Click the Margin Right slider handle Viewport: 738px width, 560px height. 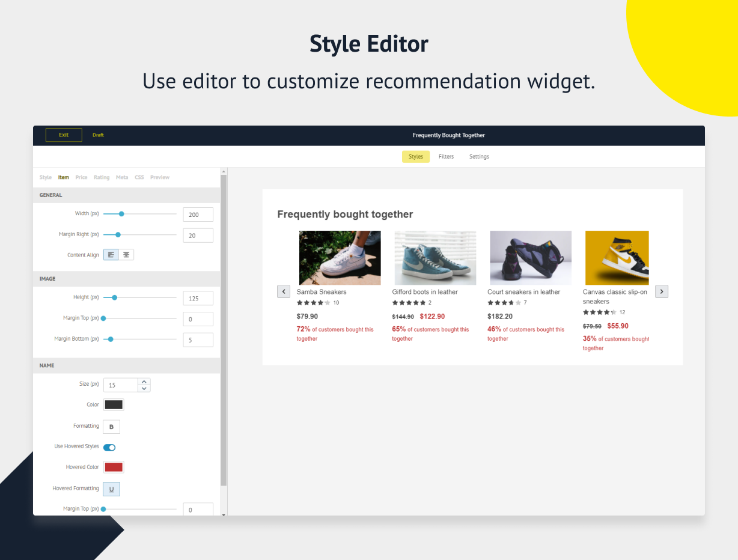click(x=118, y=235)
